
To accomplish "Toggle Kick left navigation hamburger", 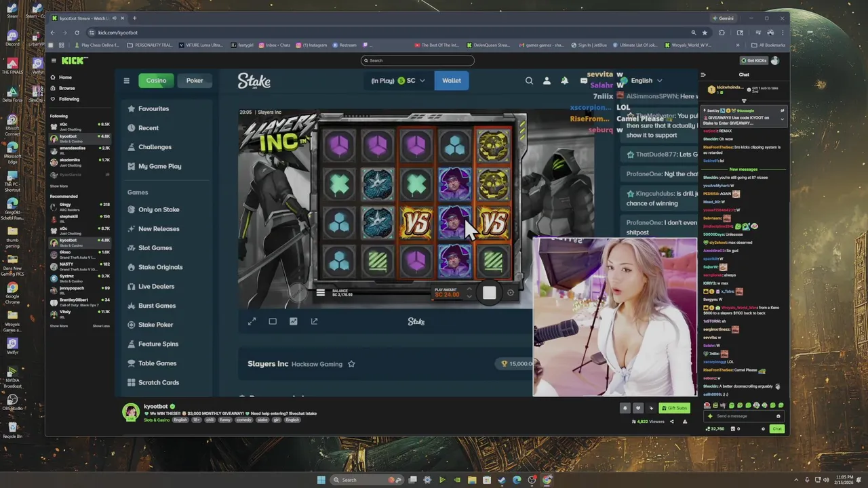I will coord(54,60).
